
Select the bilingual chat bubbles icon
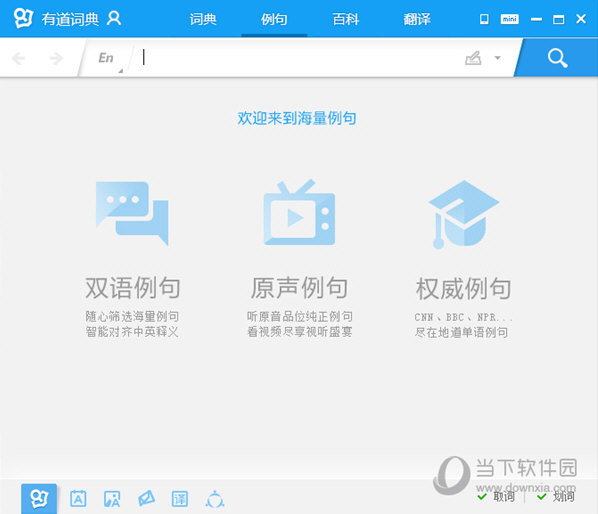point(132,213)
